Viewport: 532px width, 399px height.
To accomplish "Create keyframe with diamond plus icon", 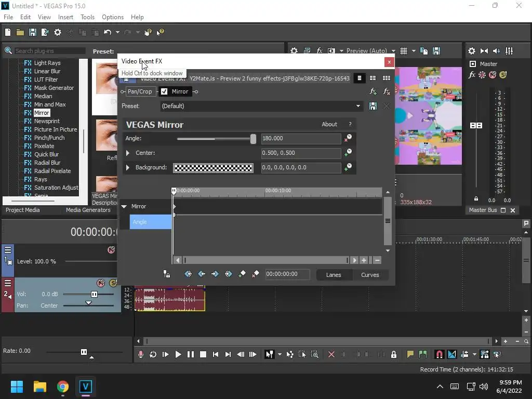I will tap(242, 274).
